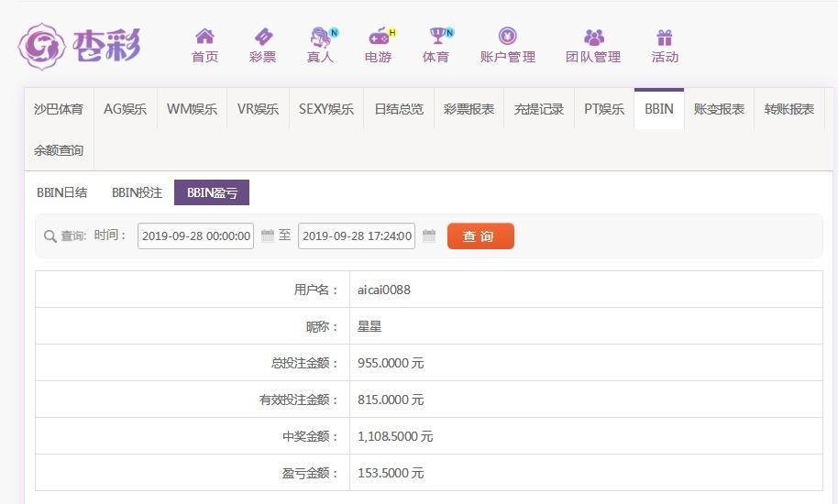The width and height of the screenshot is (838, 504).
Task: Click the start time input field
Action: click(195, 236)
